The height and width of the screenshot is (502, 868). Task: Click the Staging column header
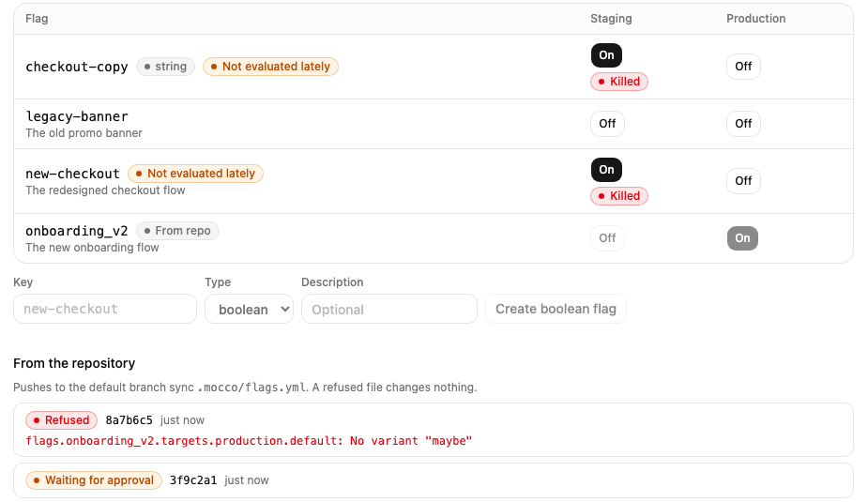click(x=611, y=19)
